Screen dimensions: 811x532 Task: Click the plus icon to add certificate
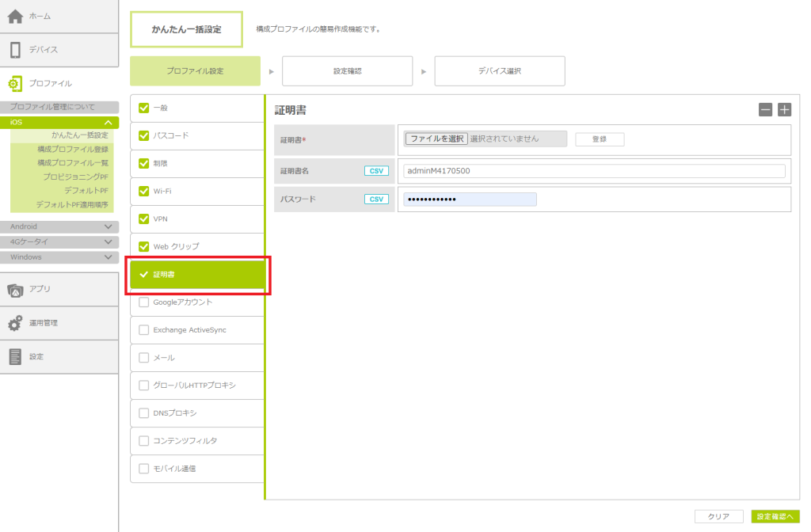pos(784,110)
